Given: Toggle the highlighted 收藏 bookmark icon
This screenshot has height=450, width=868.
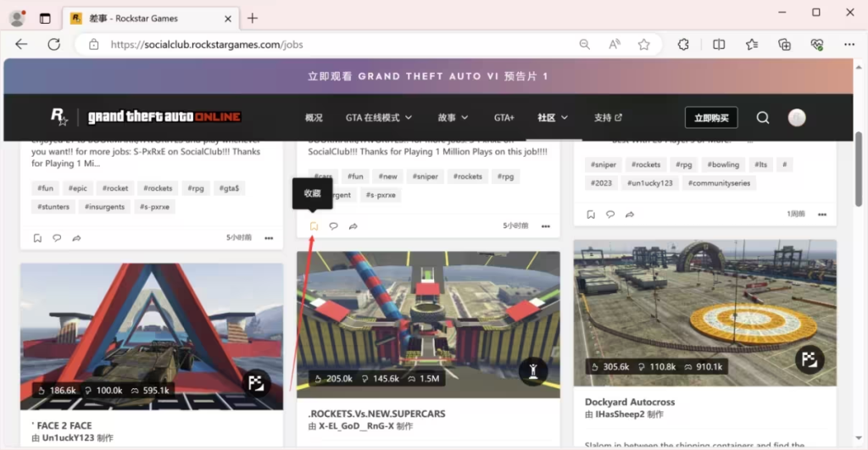Looking at the screenshot, I should coord(314,225).
